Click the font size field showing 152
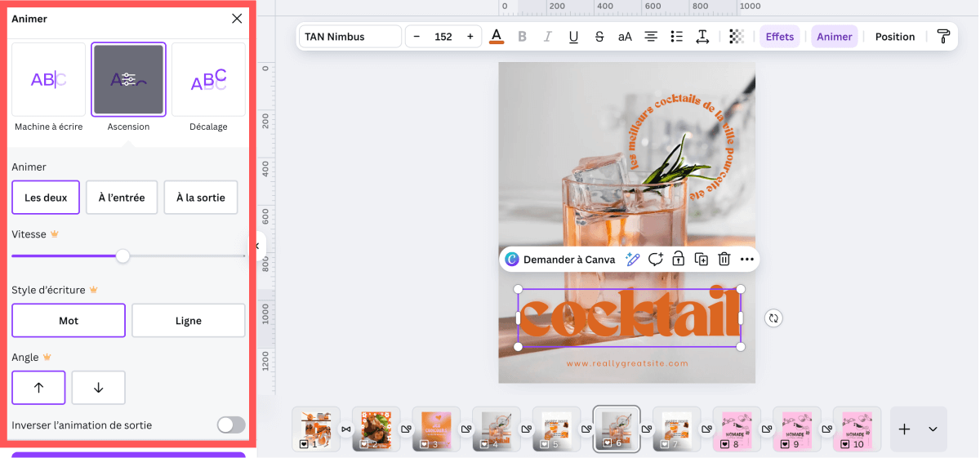 (x=443, y=37)
